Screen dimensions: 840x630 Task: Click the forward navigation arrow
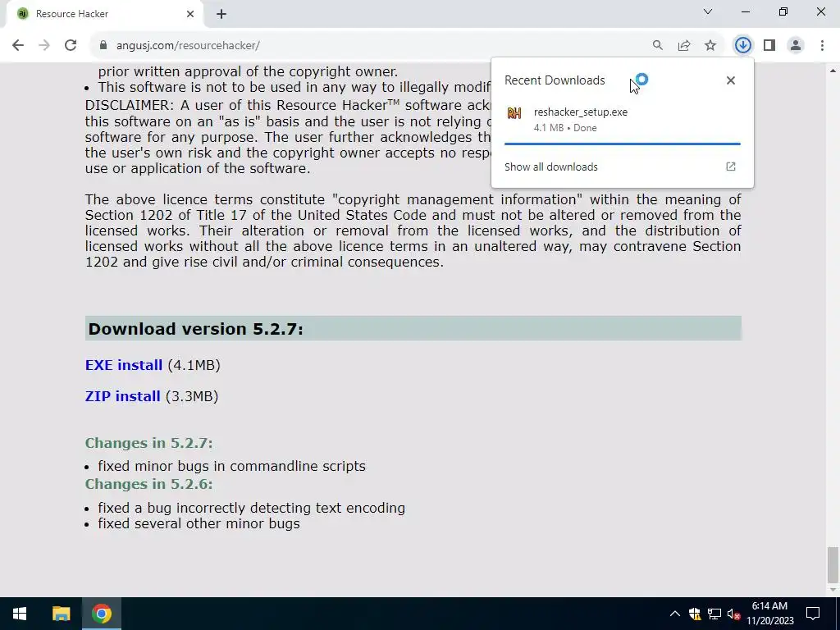point(44,46)
